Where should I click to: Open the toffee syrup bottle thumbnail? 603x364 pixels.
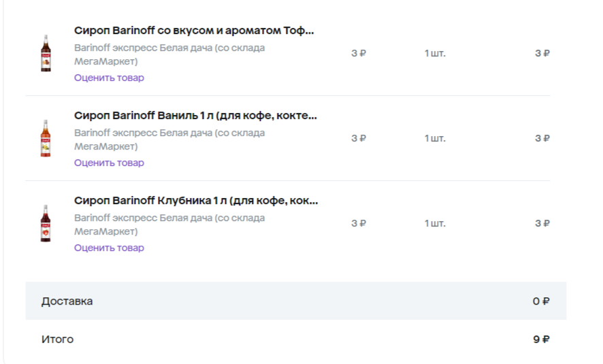[x=46, y=53]
